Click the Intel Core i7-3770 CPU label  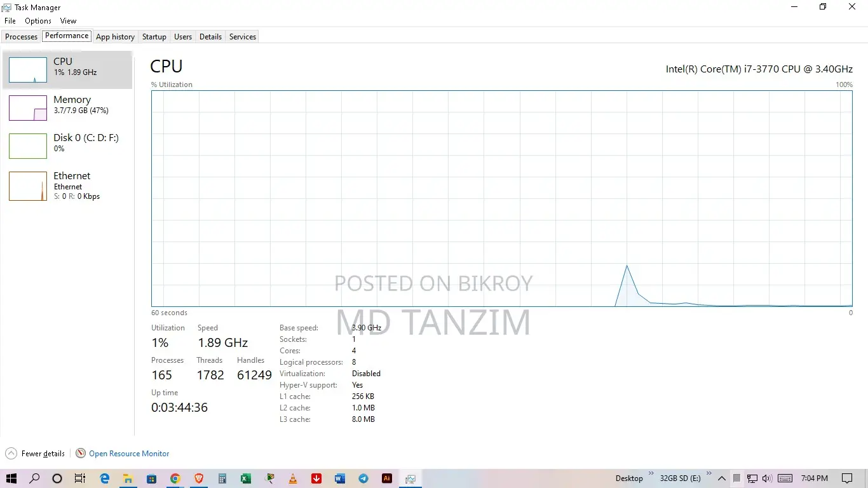click(x=759, y=69)
